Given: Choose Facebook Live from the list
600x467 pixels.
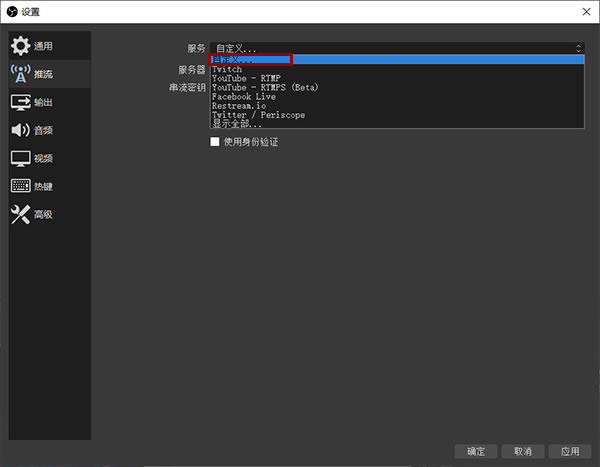Looking at the screenshot, I should (x=397, y=97).
